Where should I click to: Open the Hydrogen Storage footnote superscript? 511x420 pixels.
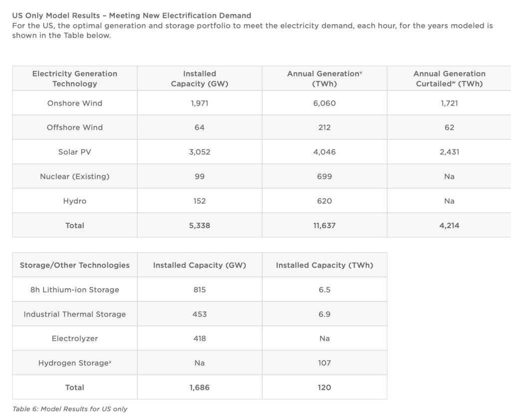tap(110, 361)
